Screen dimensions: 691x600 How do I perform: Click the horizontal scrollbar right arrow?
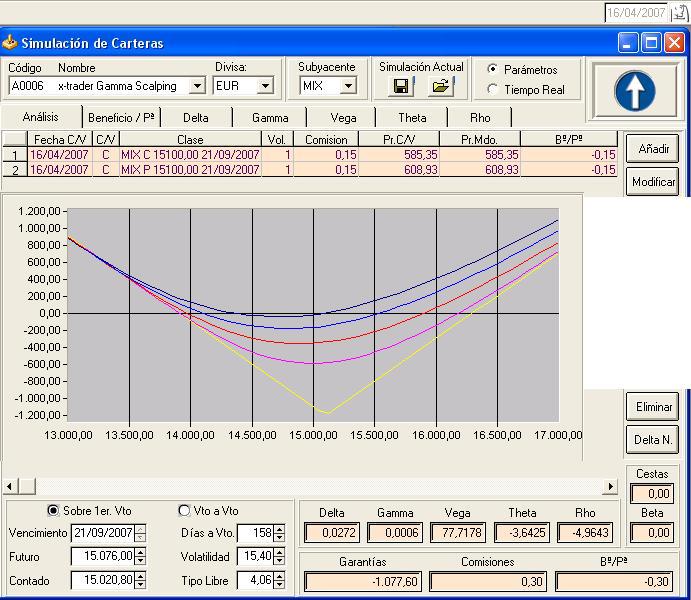pos(610,486)
